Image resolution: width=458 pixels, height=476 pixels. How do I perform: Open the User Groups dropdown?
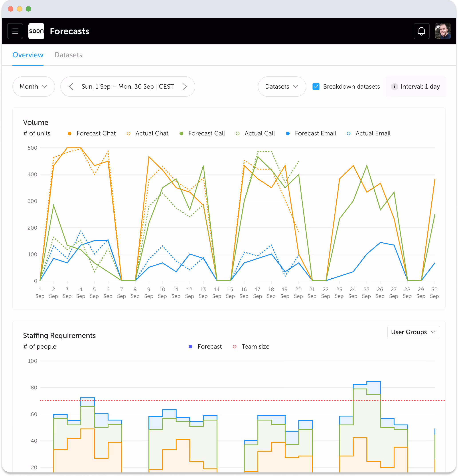pyautogui.click(x=413, y=332)
